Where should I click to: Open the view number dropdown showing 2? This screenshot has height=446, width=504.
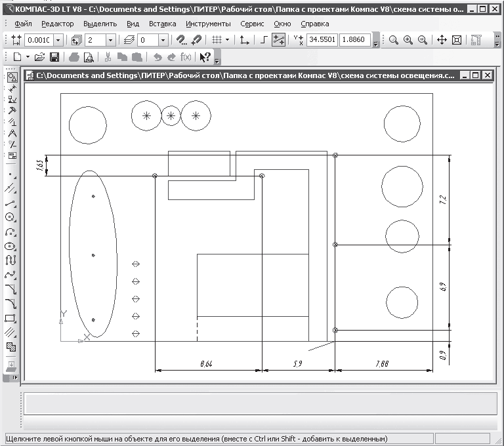click(x=110, y=40)
